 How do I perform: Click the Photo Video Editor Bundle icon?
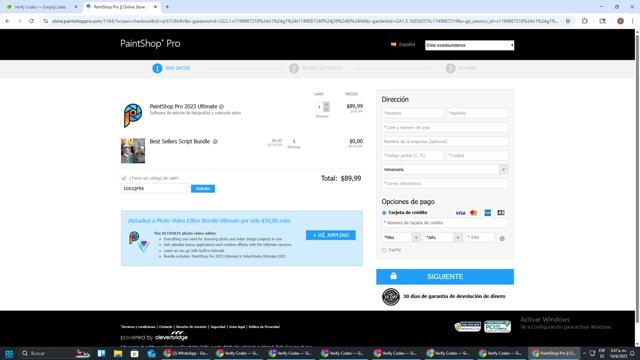pyautogui.click(x=139, y=242)
